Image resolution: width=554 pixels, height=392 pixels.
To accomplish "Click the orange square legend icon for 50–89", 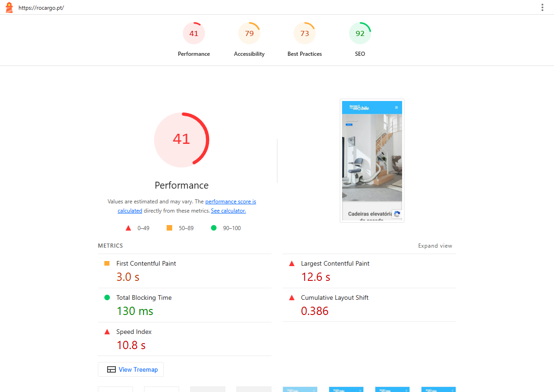I will point(169,228).
